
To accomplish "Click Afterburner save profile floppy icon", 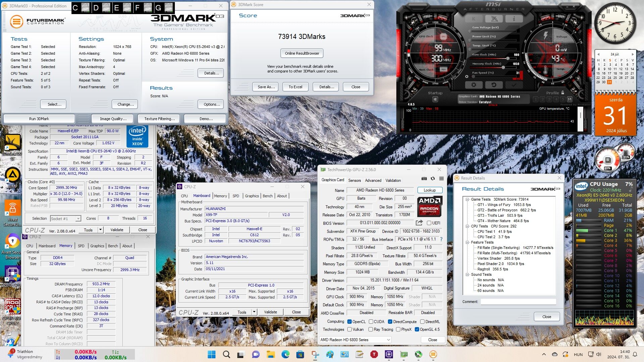I will click(x=569, y=99).
